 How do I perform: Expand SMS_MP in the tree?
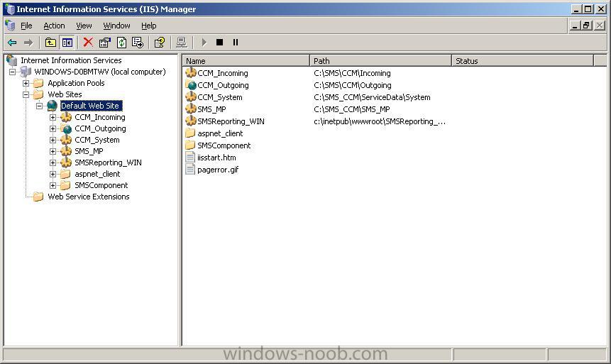(53, 151)
